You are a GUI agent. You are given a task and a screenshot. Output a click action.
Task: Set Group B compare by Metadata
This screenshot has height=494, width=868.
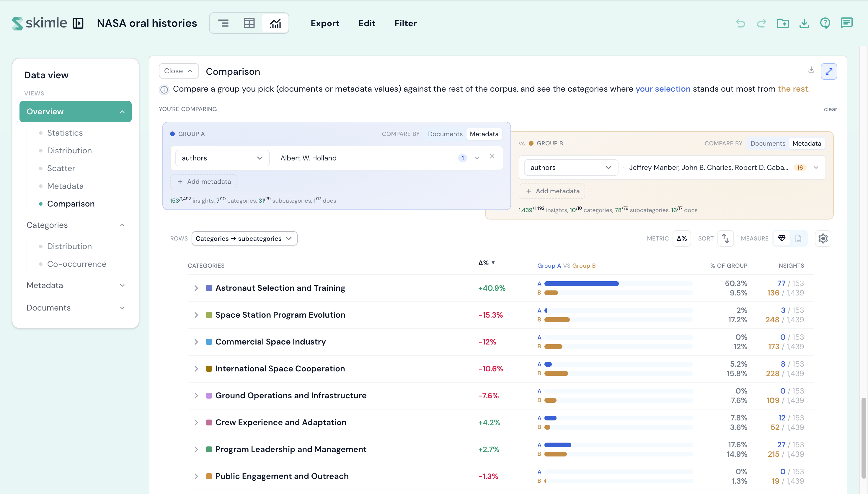[807, 144]
